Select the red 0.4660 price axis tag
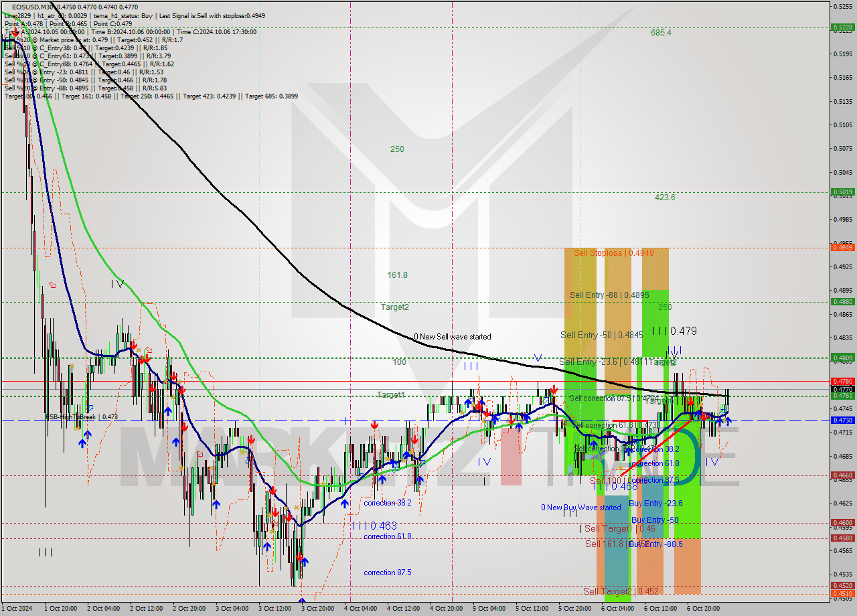Image resolution: width=857 pixels, height=616 pixels. pyautogui.click(x=842, y=475)
